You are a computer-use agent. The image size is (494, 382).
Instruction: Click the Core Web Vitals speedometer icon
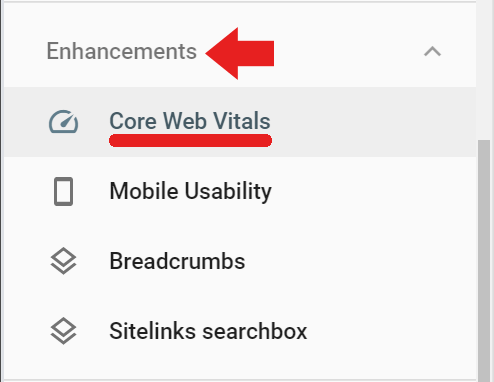(x=63, y=121)
